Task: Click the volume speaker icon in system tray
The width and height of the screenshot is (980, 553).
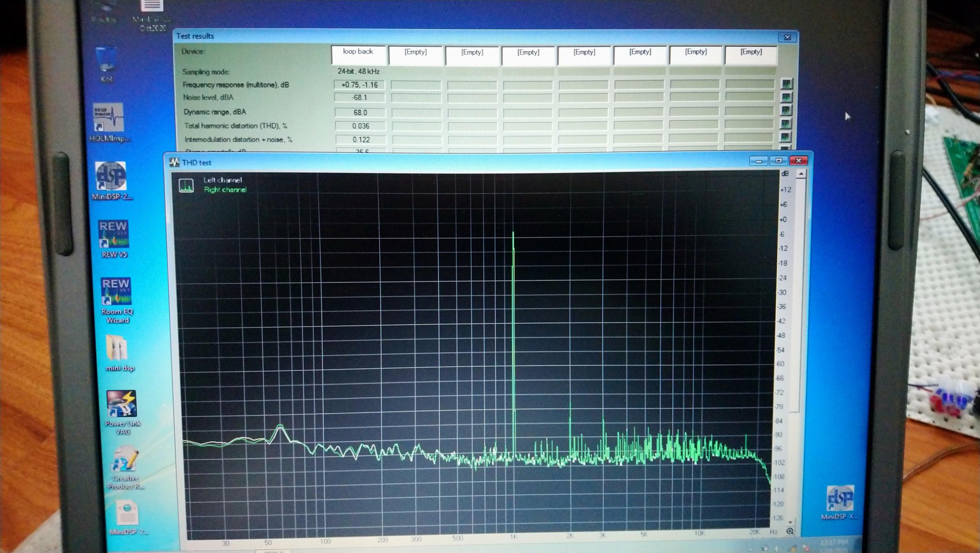Action: 777,548
